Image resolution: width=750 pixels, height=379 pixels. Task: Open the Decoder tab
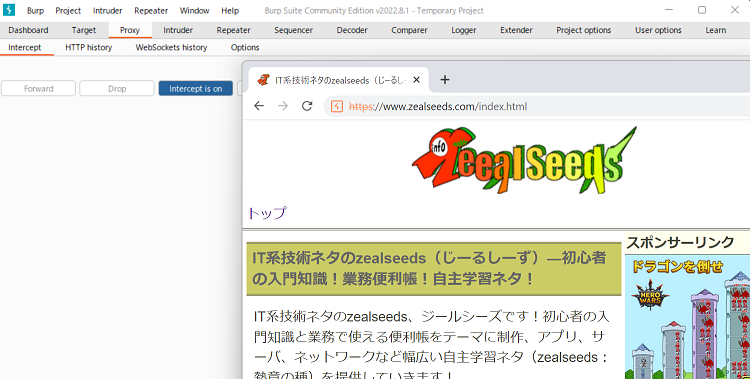point(352,30)
